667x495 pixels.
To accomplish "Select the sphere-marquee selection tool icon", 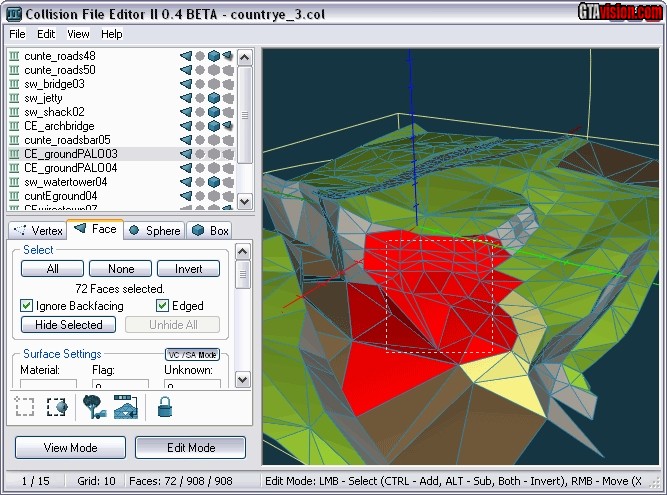I will click(x=57, y=407).
